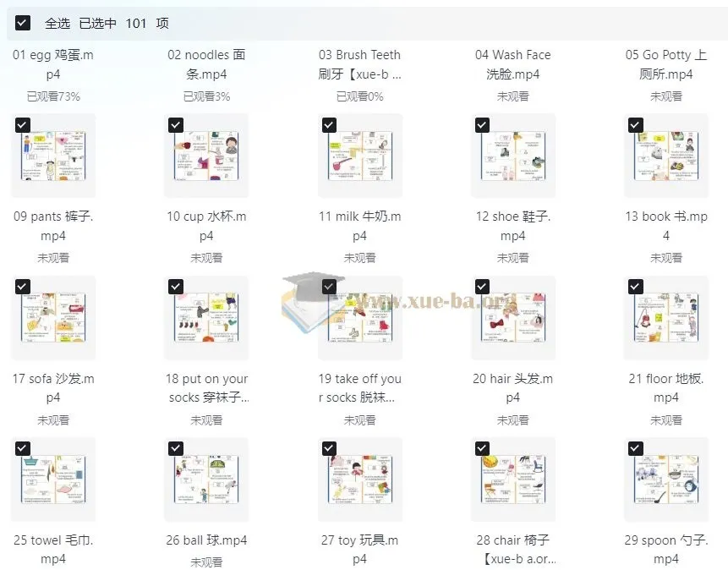Click the 04 Wash Face 洗脸.mp4 file name
Viewport: 728px width, 570px height.
click(x=513, y=64)
